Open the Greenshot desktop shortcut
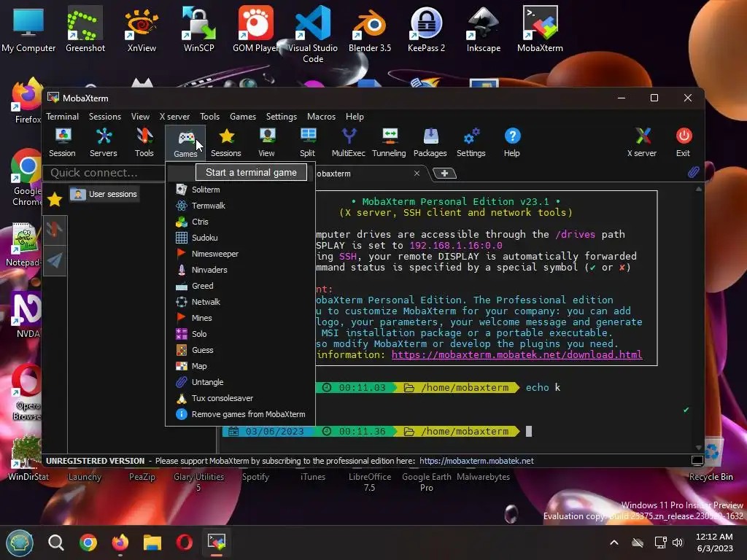 [85, 28]
